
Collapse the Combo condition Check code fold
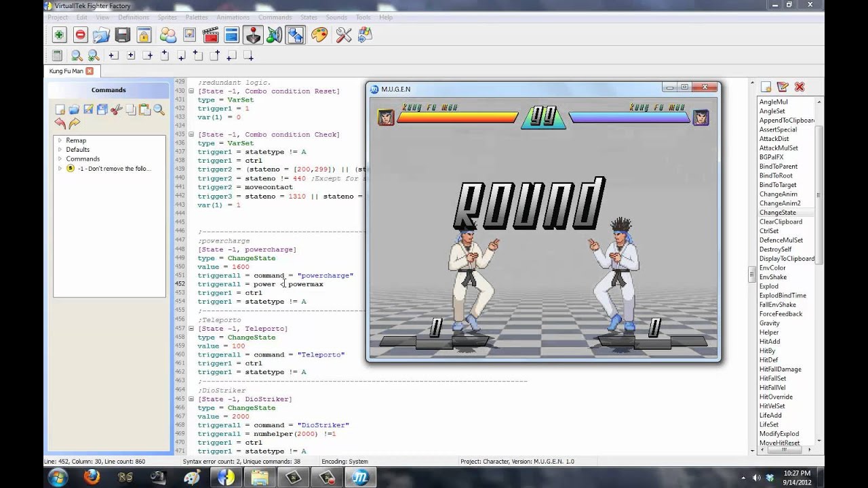(191, 134)
